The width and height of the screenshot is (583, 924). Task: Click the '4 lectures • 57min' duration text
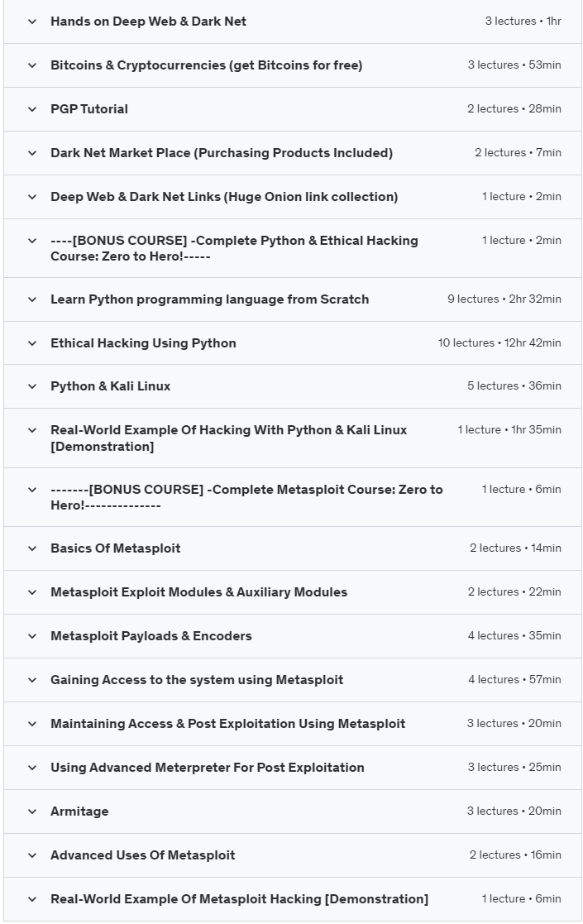tap(514, 680)
